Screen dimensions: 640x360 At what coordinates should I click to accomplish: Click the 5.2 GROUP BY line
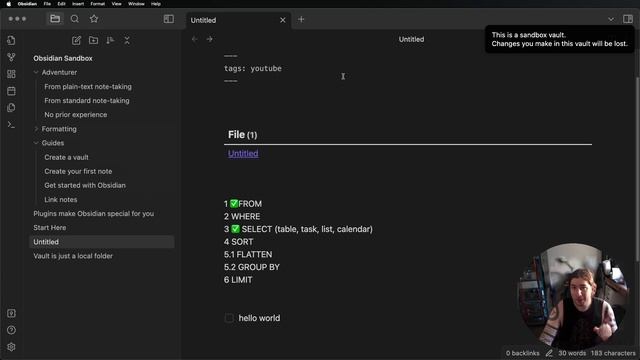coord(251,267)
